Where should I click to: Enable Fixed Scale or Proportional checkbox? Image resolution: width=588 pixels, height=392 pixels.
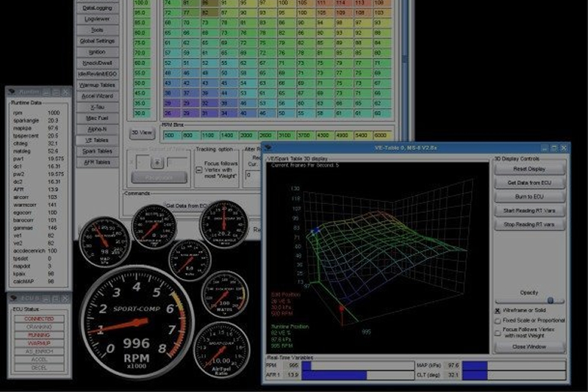[x=498, y=321]
